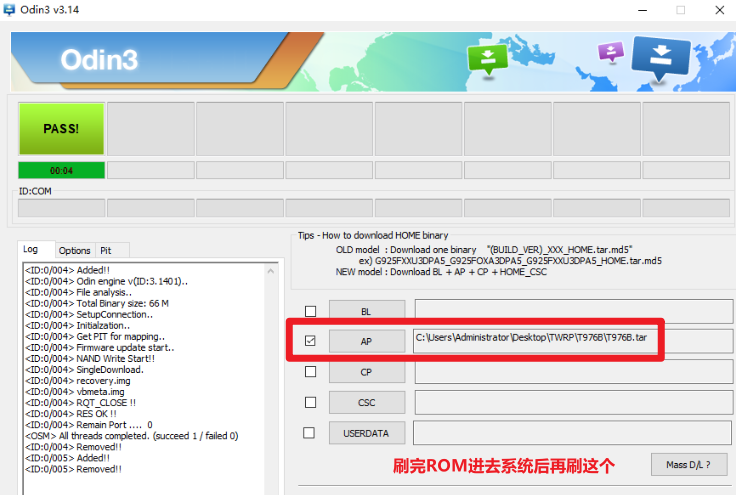Click the CP file button
The image size is (736, 495).
[367, 372]
